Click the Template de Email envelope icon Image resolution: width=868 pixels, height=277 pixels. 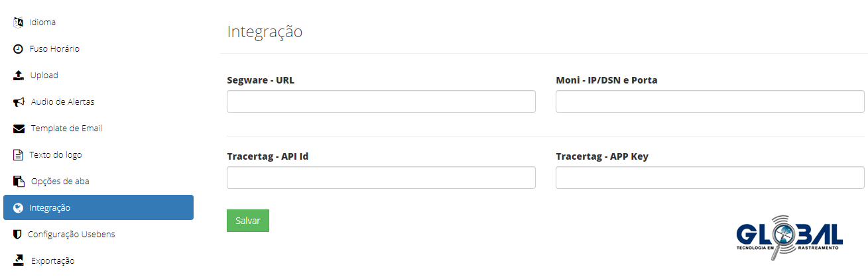(19, 129)
